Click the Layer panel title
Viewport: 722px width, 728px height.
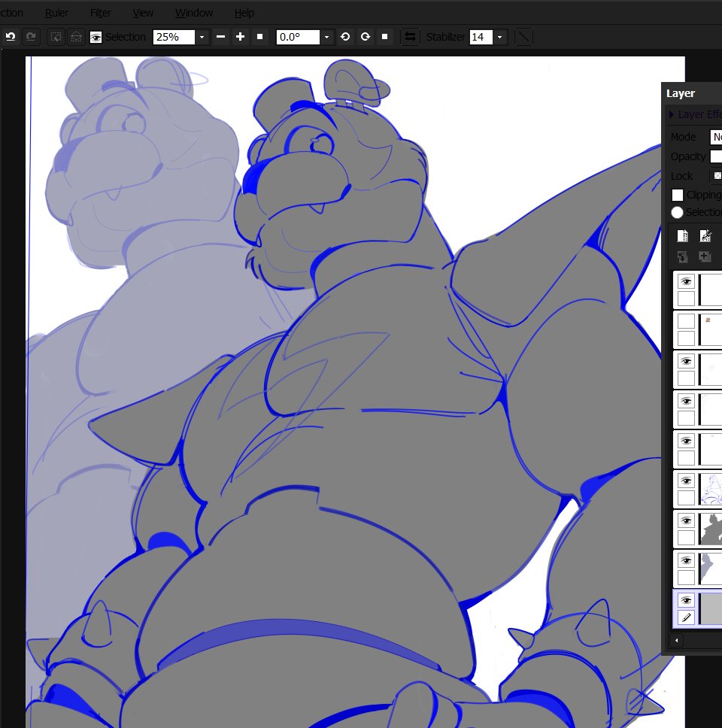681,93
